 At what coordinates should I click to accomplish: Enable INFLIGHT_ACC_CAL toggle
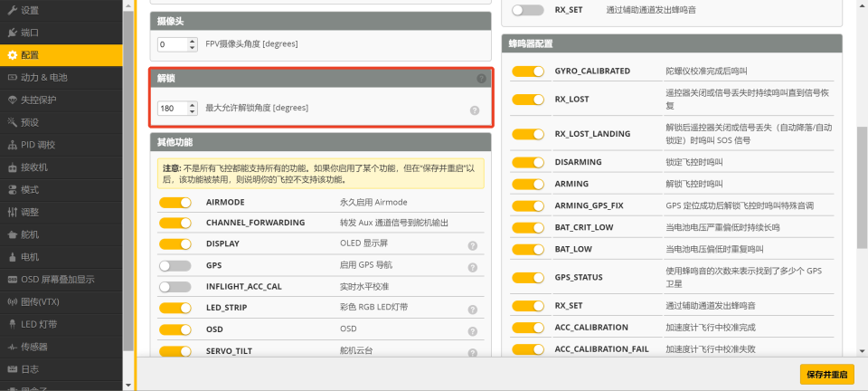click(x=175, y=287)
